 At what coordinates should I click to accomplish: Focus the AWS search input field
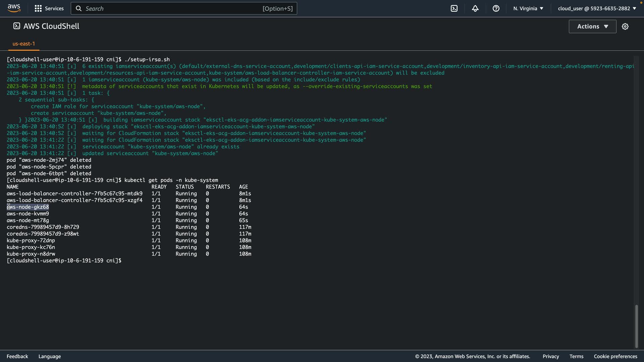click(x=174, y=8)
